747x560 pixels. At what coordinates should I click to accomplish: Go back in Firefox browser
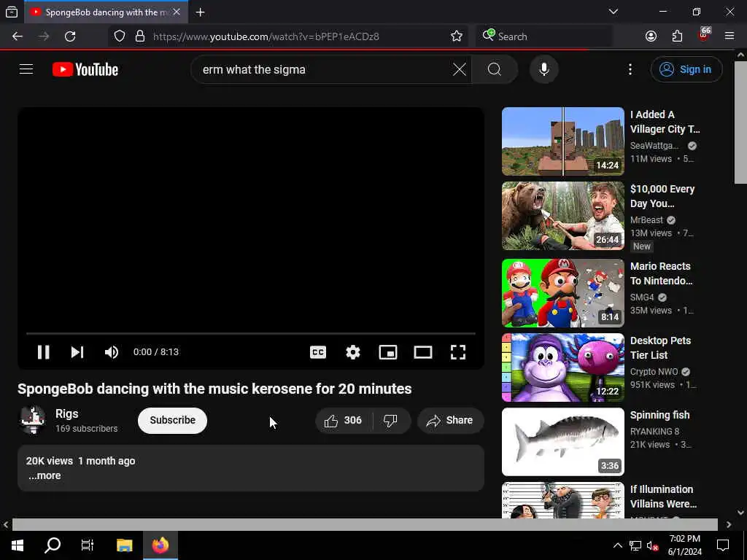point(18,36)
